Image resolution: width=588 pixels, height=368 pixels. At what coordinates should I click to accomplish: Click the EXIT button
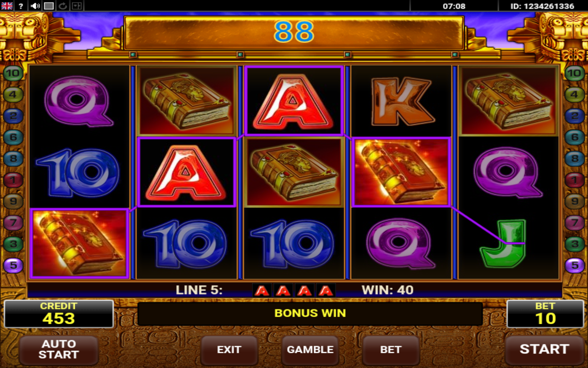[229, 350]
